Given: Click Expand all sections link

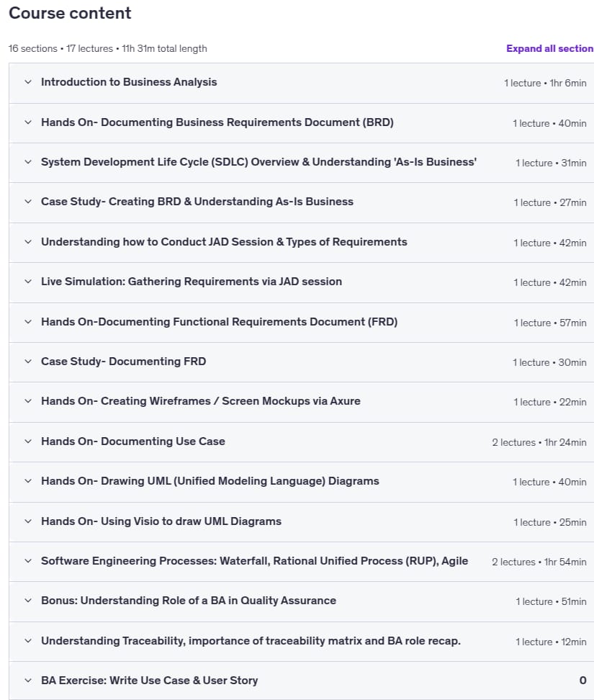Looking at the screenshot, I should pos(550,49).
